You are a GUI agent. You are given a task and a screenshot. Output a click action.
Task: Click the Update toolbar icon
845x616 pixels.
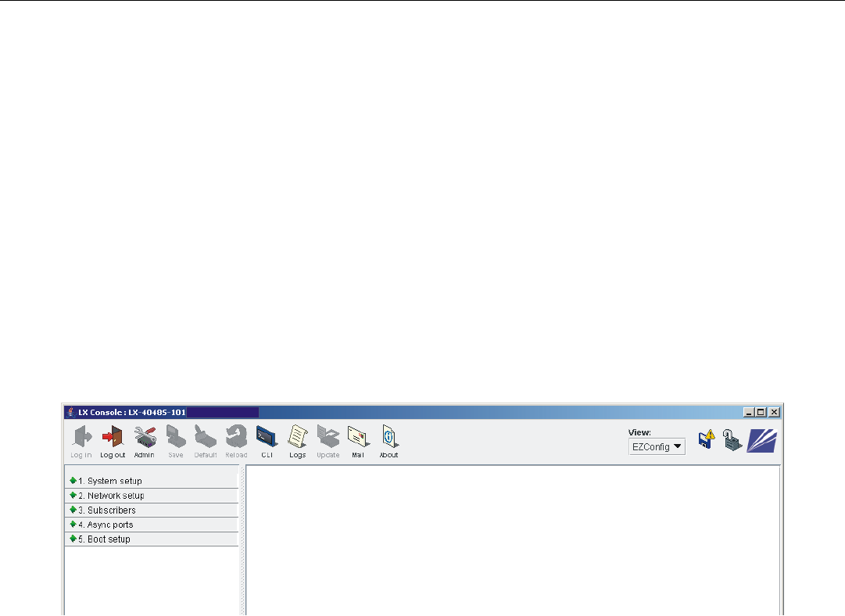point(328,437)
